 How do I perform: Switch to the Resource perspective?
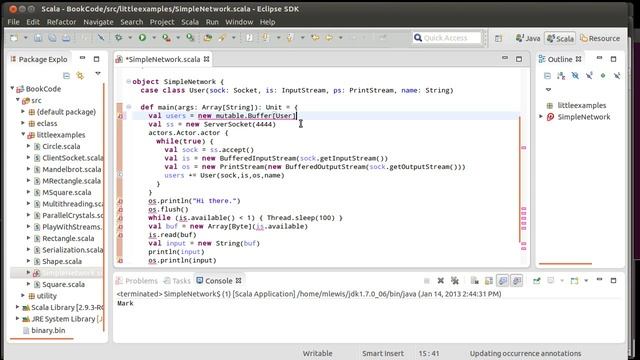click(600, 38)
